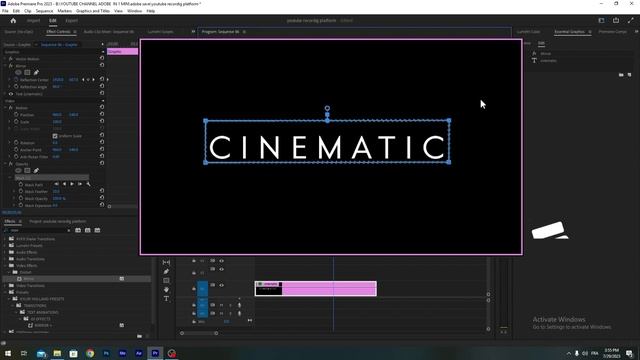Switch to the Lumetri Scopes tab

pos(160,31)
